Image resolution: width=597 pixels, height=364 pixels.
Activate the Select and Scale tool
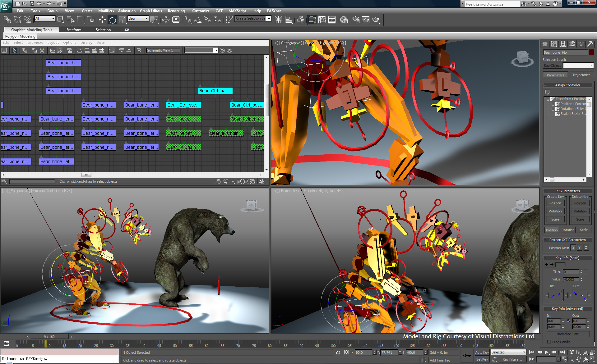pos(123,20)
